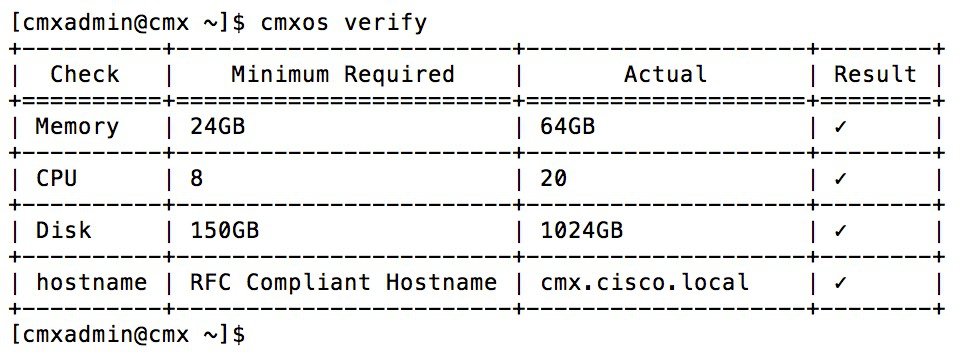Click the 1024GB actual disk value
Screen dimensions: 960x360
click(x=582, y=230)
